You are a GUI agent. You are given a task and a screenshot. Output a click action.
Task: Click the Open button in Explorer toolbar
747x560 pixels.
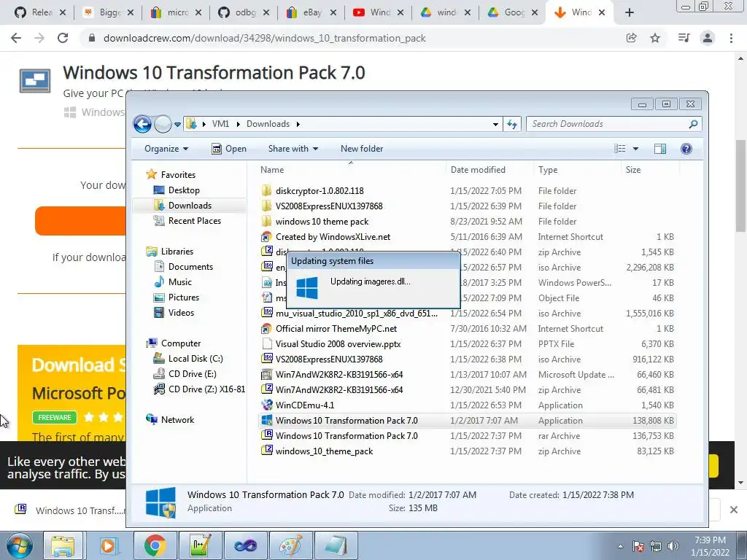click(228, 149)
